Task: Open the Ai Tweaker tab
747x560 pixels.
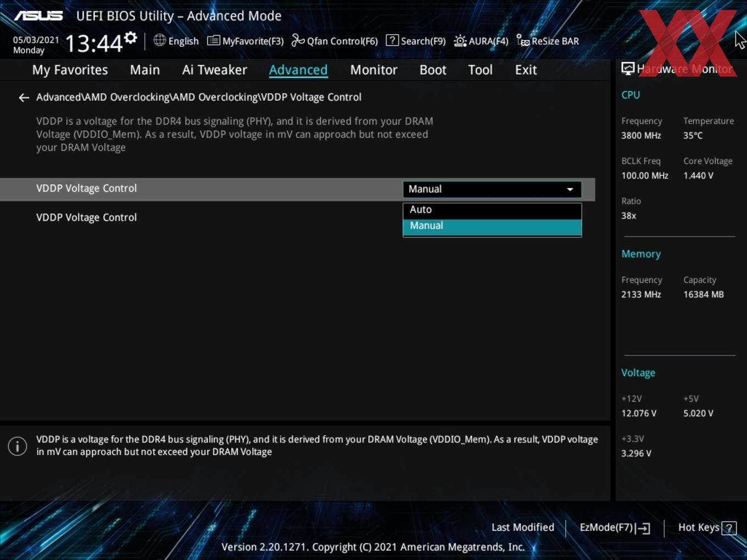Action: [x=215, y=70]
